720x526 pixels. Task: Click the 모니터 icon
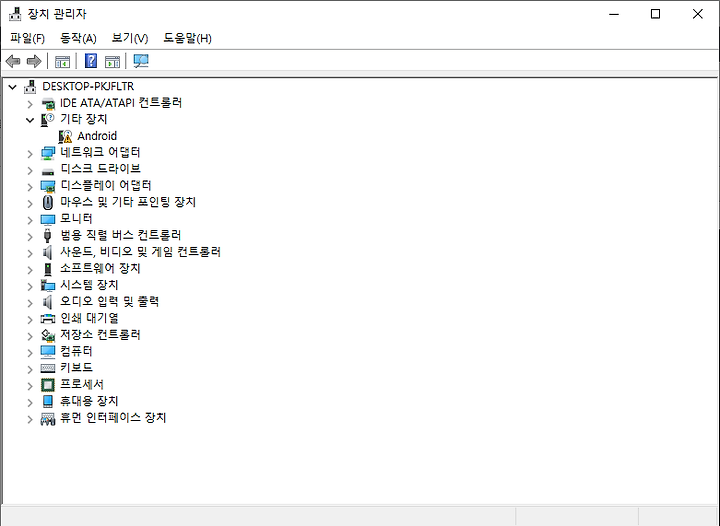pos(48,219)
